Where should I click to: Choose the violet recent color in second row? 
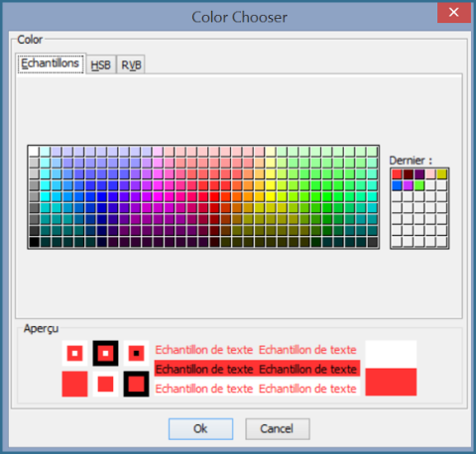(x=408, y=185)
